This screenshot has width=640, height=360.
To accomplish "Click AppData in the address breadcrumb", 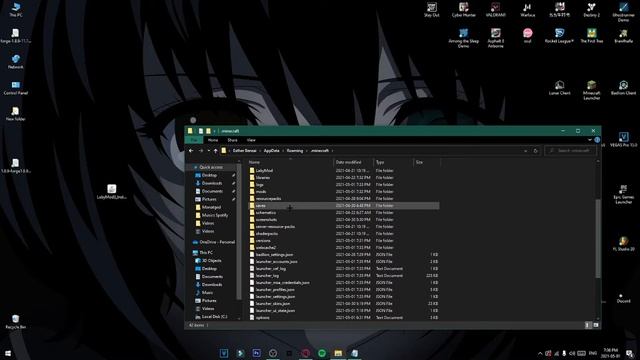I will tap(271, 151).
